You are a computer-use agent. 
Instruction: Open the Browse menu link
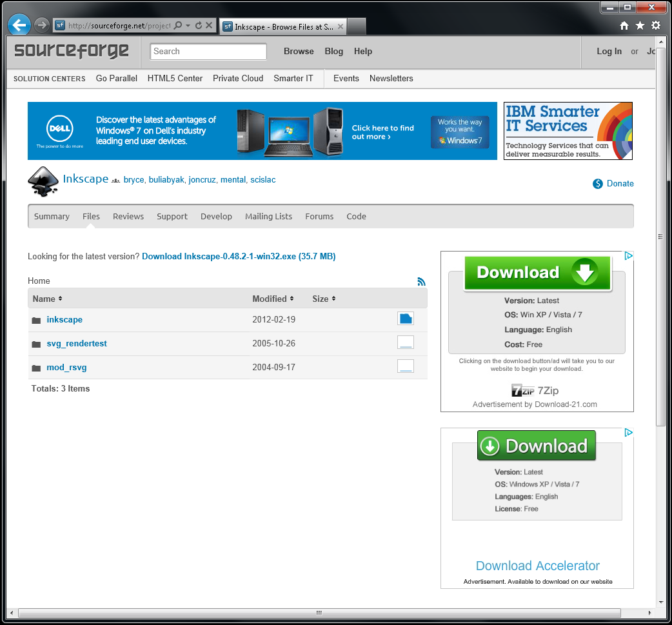click(299, 52)
